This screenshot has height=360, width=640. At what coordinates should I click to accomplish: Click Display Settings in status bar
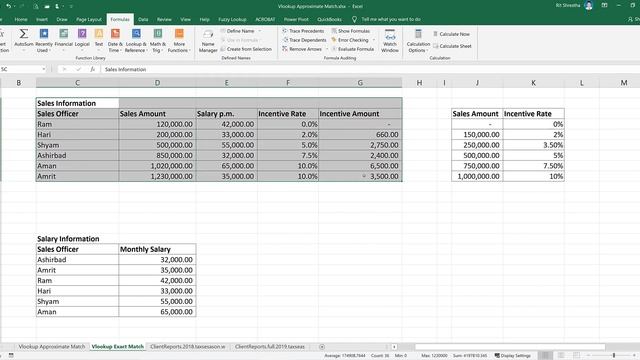tap(513, 356)
